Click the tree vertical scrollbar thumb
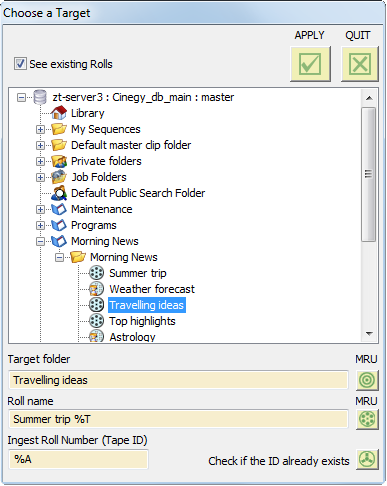Image resolution: width=387 pixels, height=486 pixels. pos(369,174)
